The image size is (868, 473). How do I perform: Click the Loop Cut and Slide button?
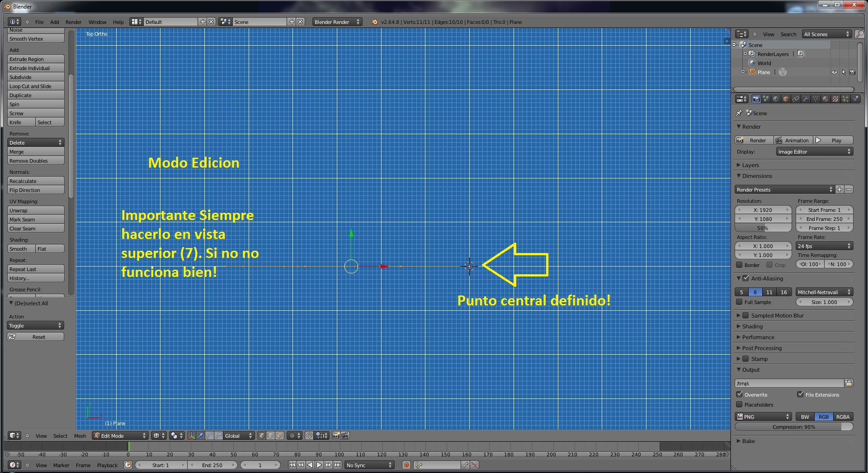point(36,86)
